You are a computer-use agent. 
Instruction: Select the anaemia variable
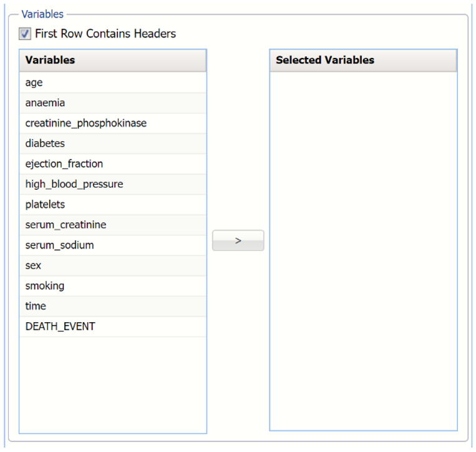(x=45, y=103)
